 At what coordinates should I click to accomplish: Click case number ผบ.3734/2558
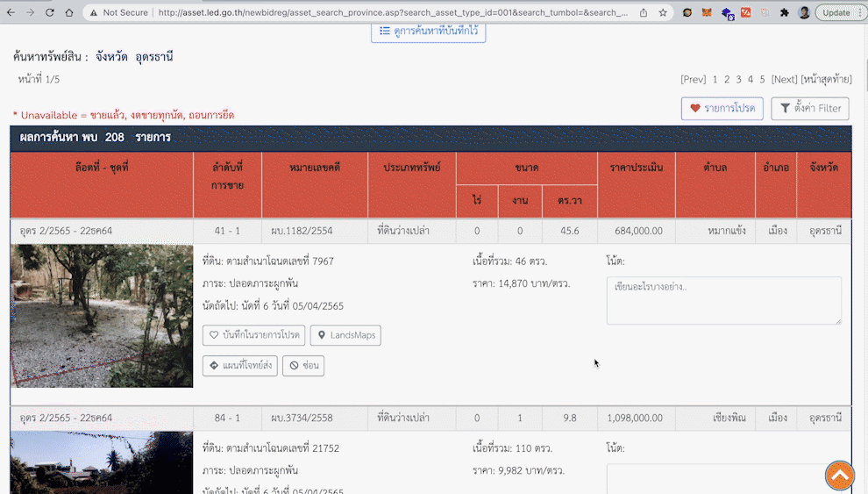[x=302, y=419]
